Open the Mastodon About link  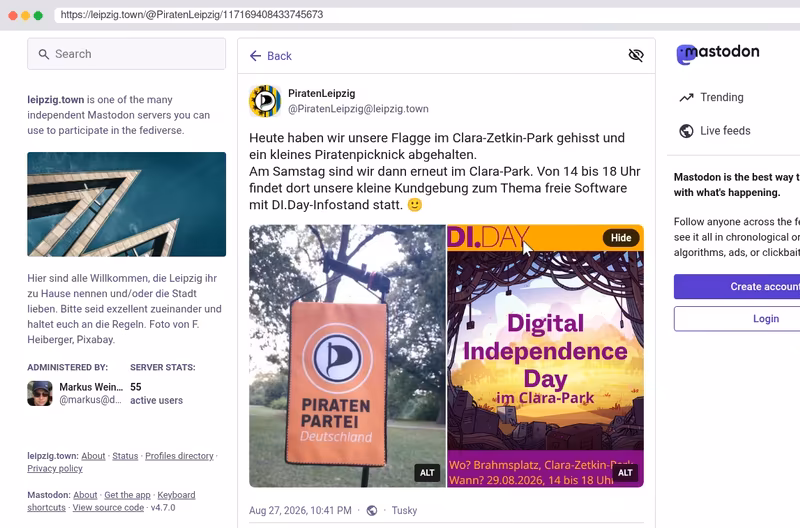85,495
